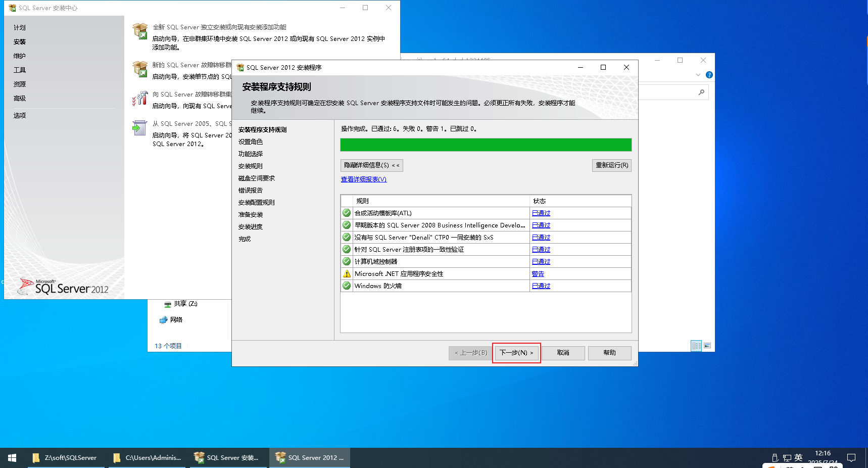Open 计划 tab in SQL Server 安装中心
The width and height of the screenshot is (868, 468).
click(20, 28)
